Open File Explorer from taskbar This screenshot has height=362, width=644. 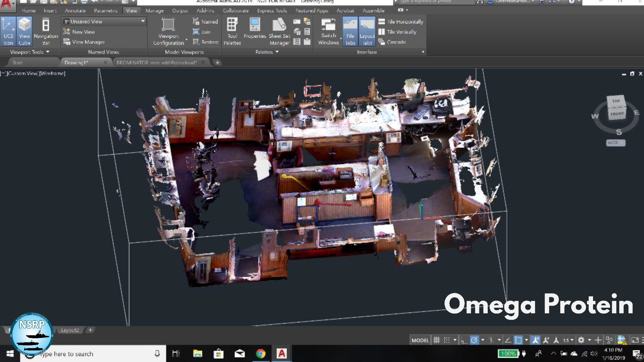(198, 354)
